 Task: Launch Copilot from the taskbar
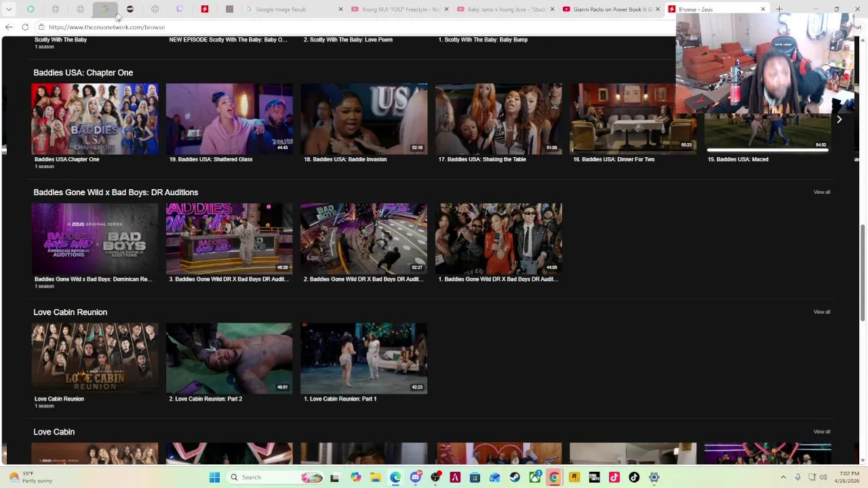point(355,477)
